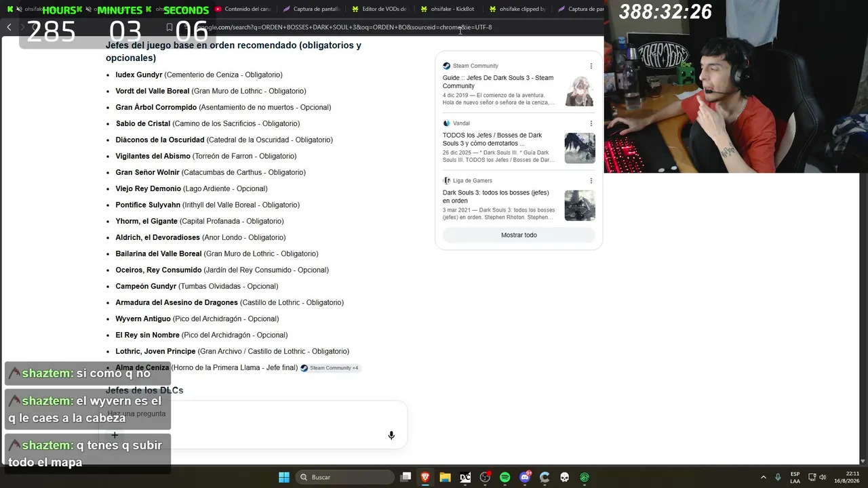
Task: Switch to first 'Captura de pantalla' tab
Action: (312, 9)
